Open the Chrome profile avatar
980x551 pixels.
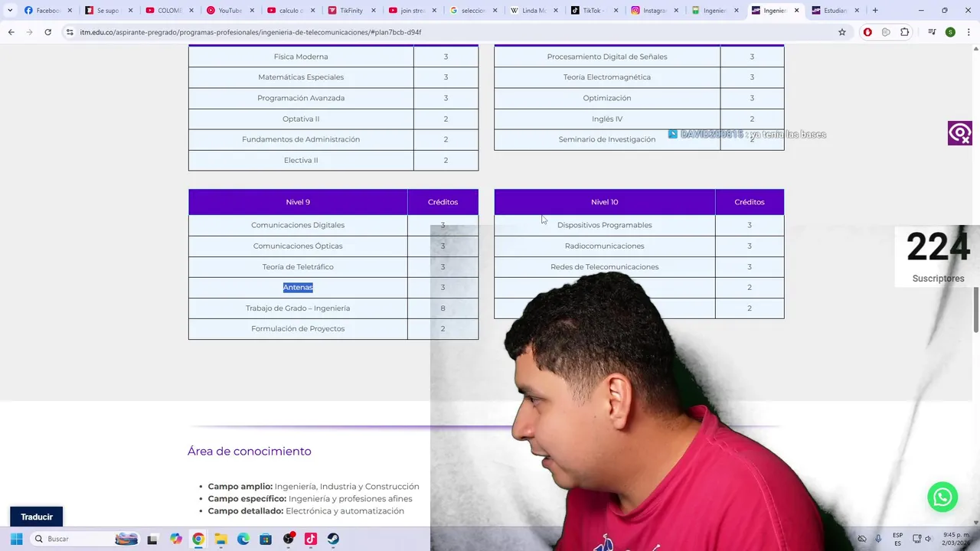[950, 32]
